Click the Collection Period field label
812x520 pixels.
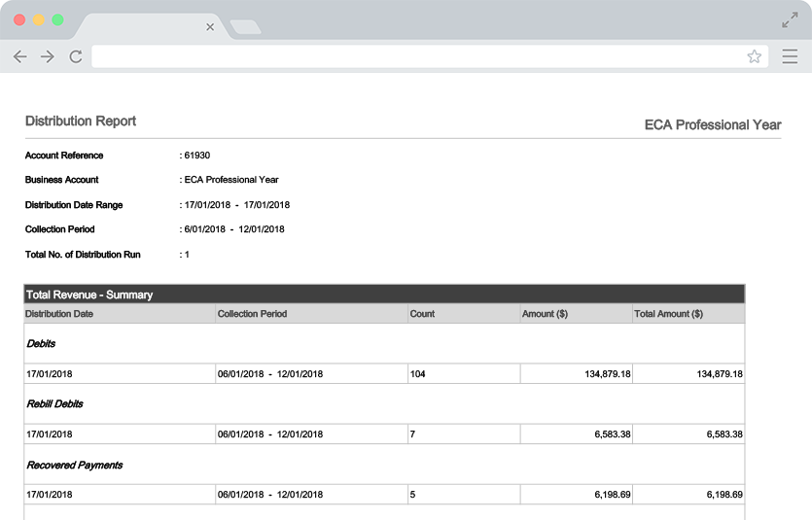tap(60, 229)
